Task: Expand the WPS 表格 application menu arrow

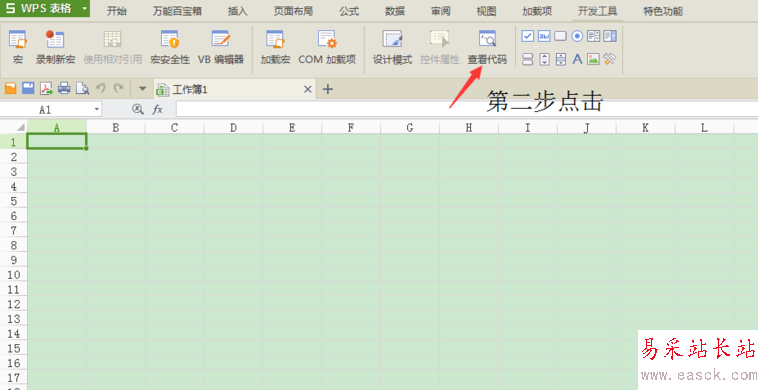Action: point(84,8)
